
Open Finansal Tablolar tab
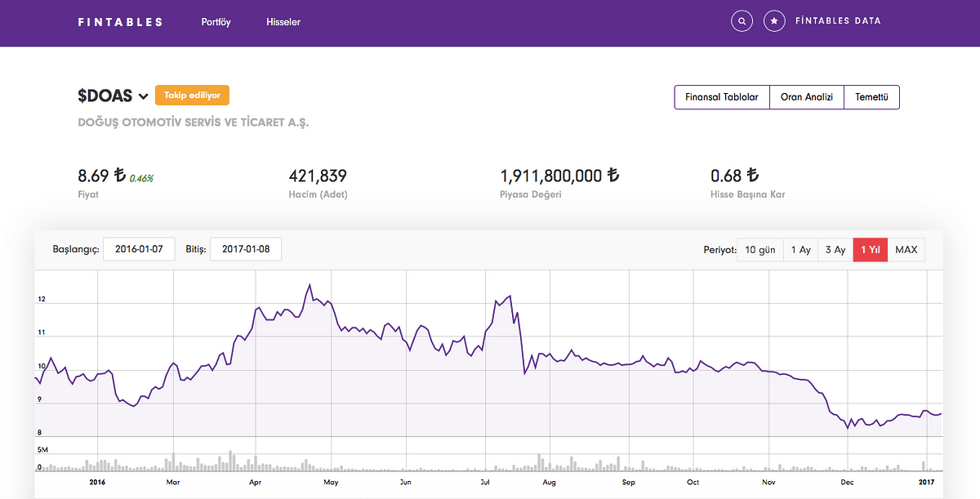pos(722,97)
